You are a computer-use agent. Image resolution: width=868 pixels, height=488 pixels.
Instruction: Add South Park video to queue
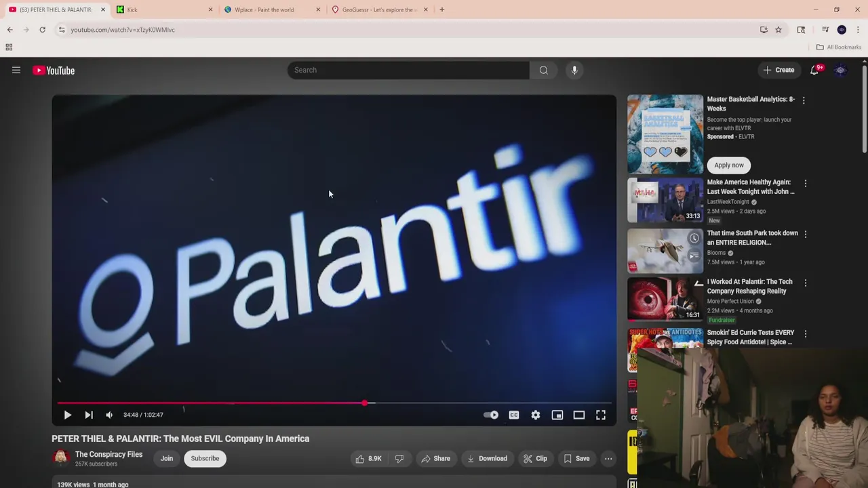(694, 256)
